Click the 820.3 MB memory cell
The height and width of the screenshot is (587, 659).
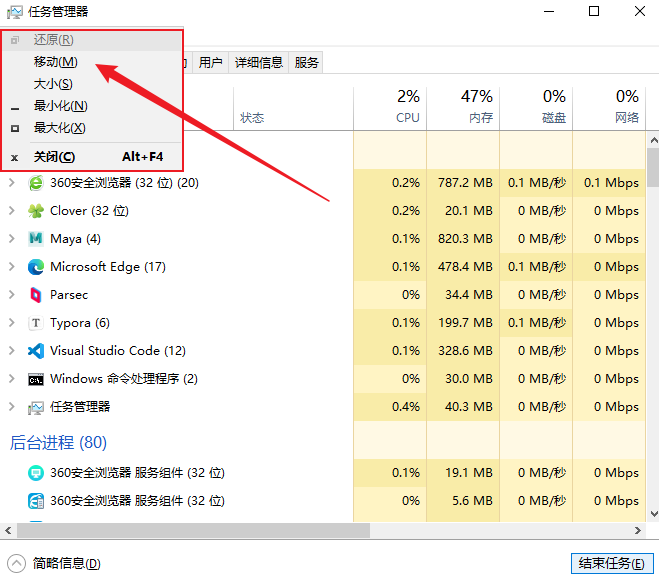(465, 239)
